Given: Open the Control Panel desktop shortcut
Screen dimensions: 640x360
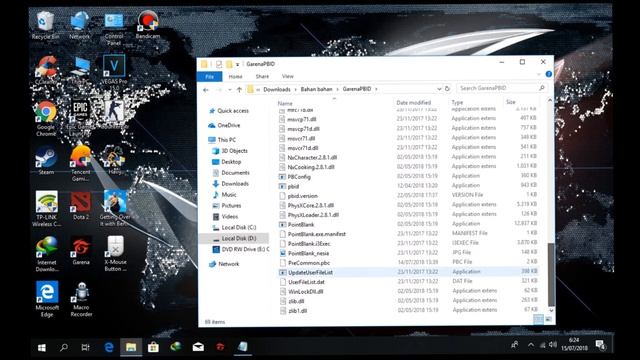Looking at the screenshot, I should pyautogui.click(x=114, y=29).
